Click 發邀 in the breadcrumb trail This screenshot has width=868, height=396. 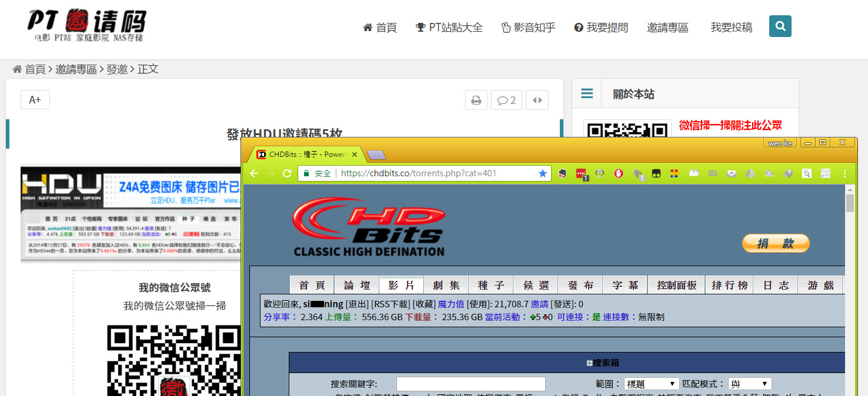click(117, 69)
